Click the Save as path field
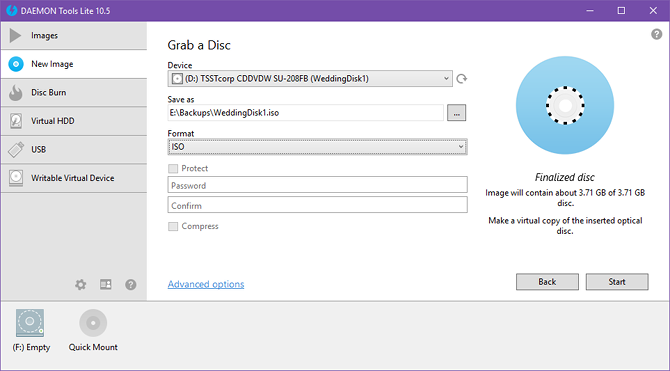Screen dimensions: 670x371 point(306,113)
